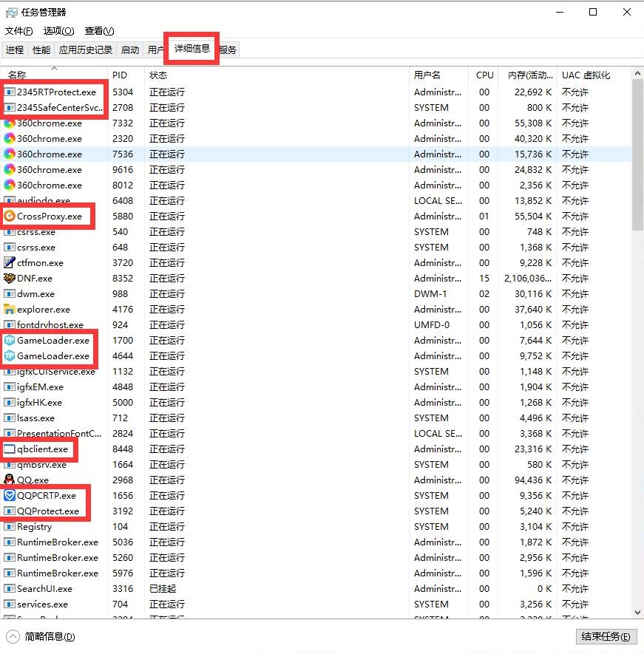Click the igfxEM.exe process icon
Screen dimensions: 644x654
tap(9, 387)
